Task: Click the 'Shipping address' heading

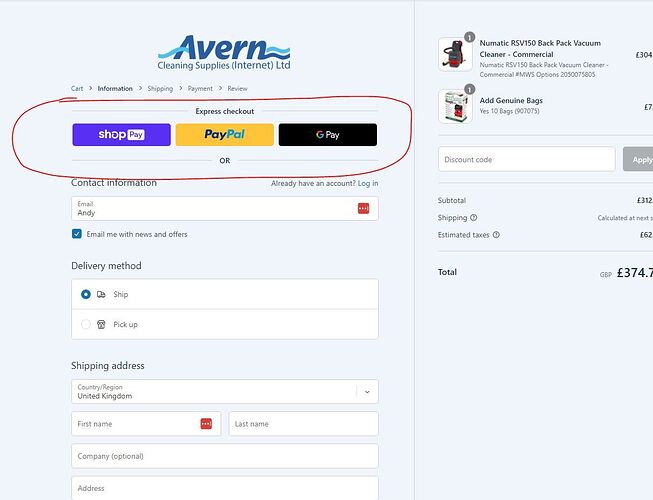Action: pos(108,366)
